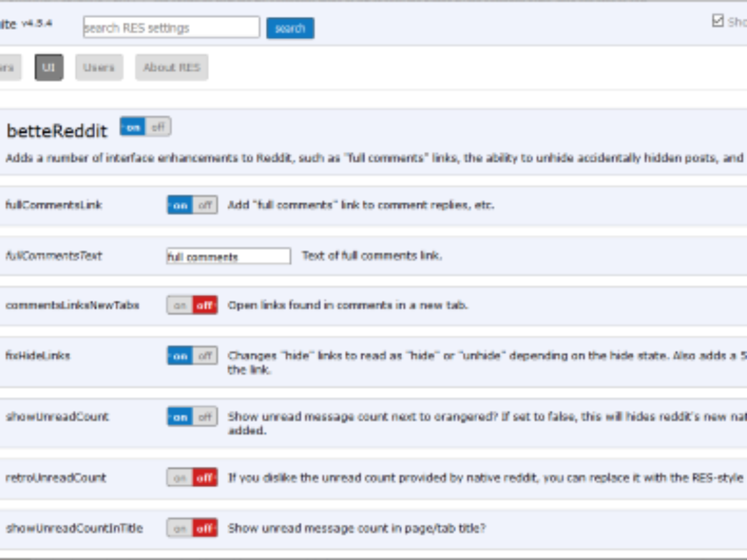
Task: Click the fixHideLinks option label
Action: [38, 355]
